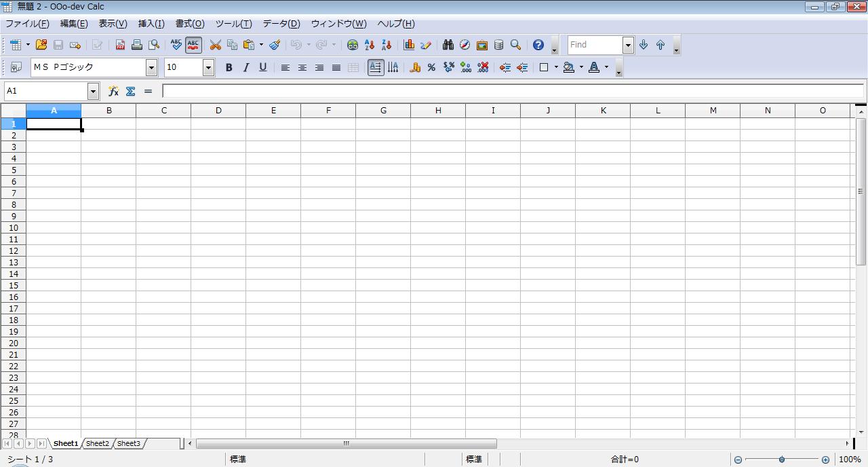The width and height of the screenshot is (868, 467).
Task: Toggle bold formatting
Action: (x=229, y=67)
